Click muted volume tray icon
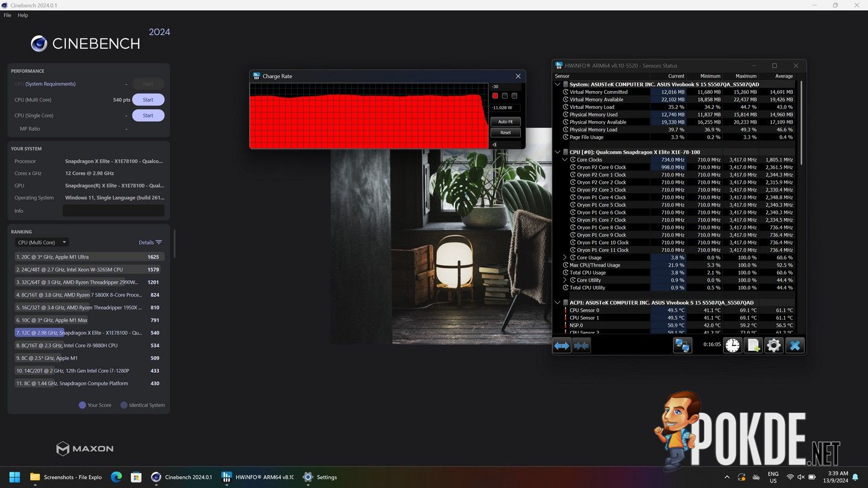 [x=801, y=477]
